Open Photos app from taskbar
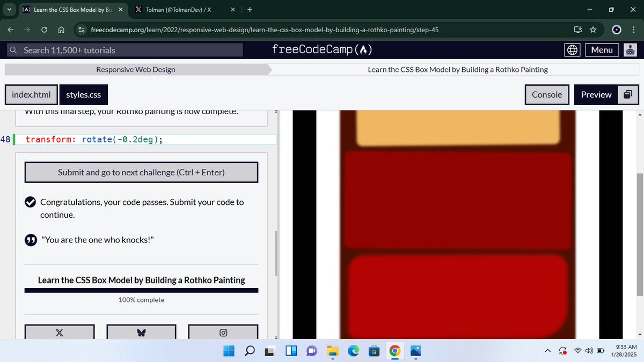 tap(415, 351)
